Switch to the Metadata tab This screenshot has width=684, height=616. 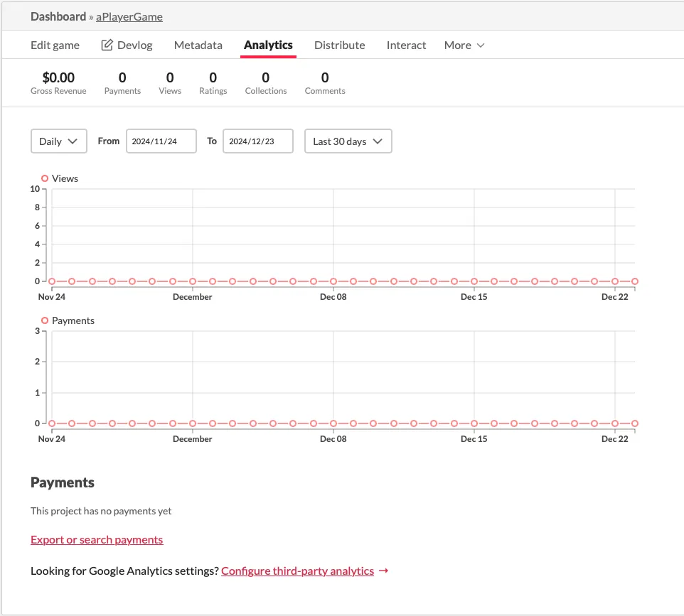pos(198,45)
